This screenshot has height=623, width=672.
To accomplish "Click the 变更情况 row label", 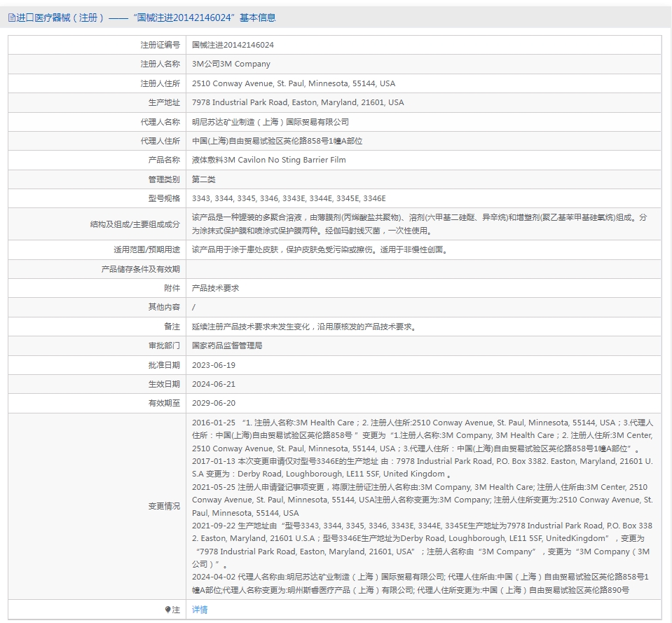I will 164,507.
